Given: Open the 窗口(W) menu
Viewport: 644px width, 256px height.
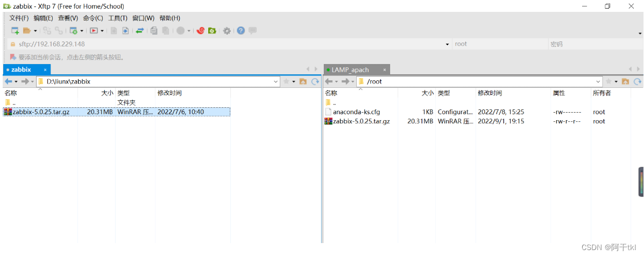Looking at the screenshot, I should (143, 18).
